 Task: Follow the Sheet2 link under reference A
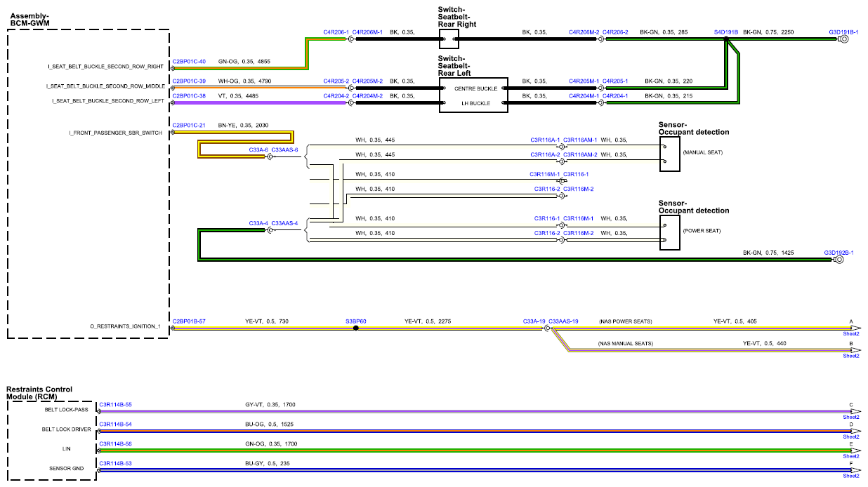coord(851,335)
